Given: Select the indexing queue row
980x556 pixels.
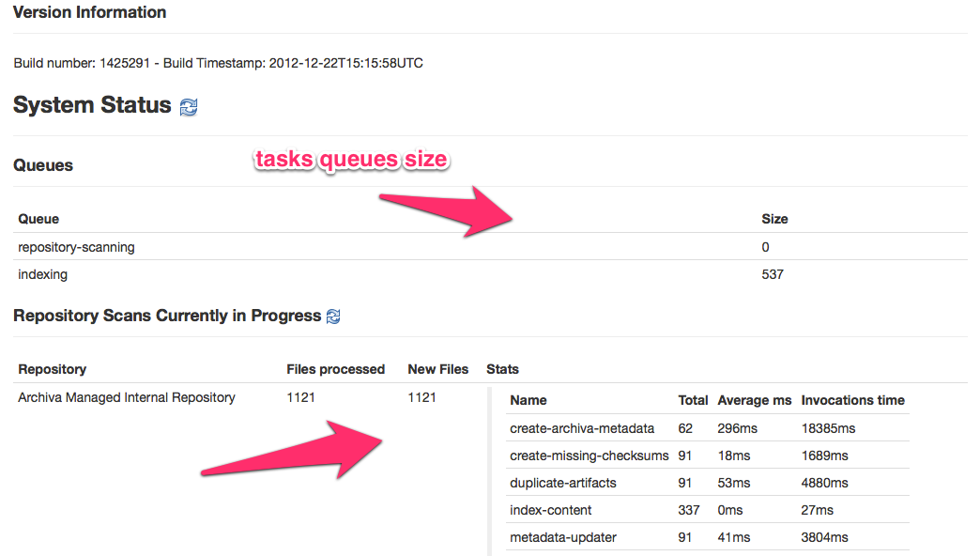Looking at the screenshot, I should point(43,275).
